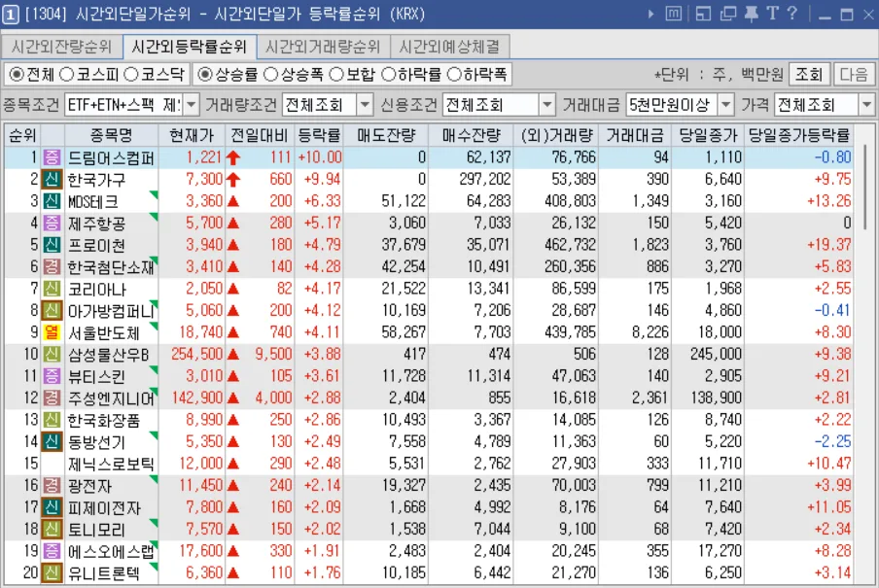Image resolution: width=879 pixels, height=588 pixels.
Task: Open the 신용조건 dropdown
Action: (x=546, y=105)
